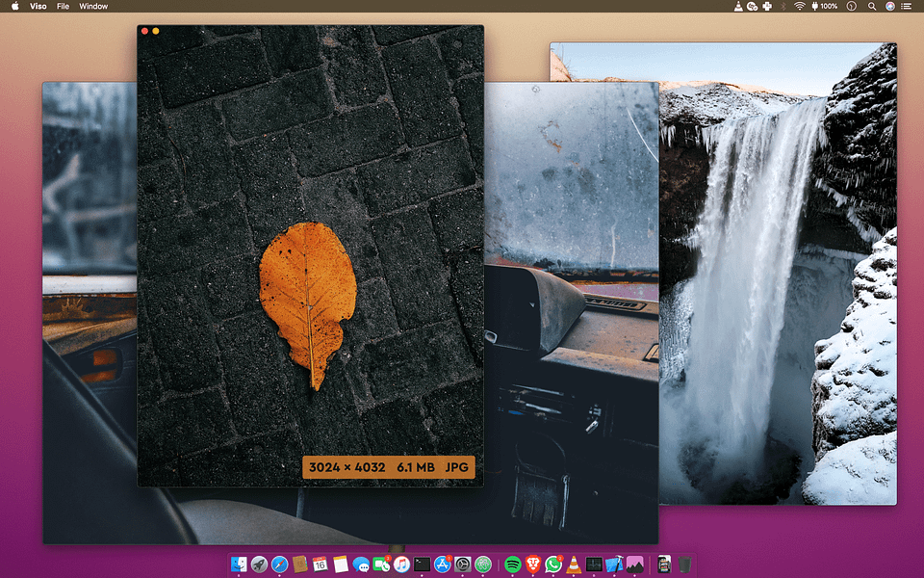Open the Trash in the Dock

[684, 565]
